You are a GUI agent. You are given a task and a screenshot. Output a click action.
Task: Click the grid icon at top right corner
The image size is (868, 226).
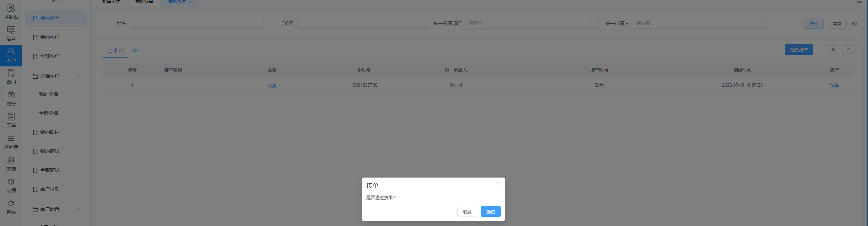click(859, 1)
